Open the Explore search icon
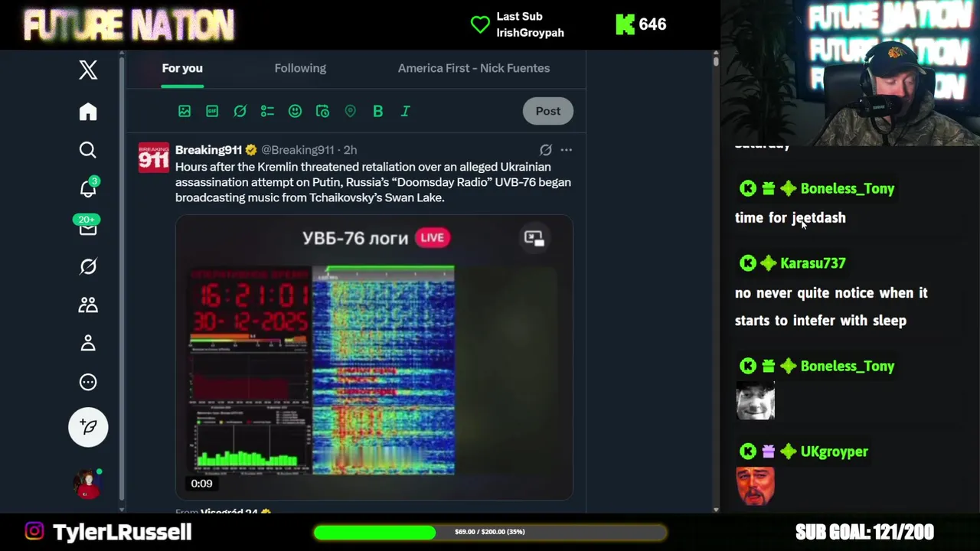Screen dimensions: 980x551 coord(88,150)
